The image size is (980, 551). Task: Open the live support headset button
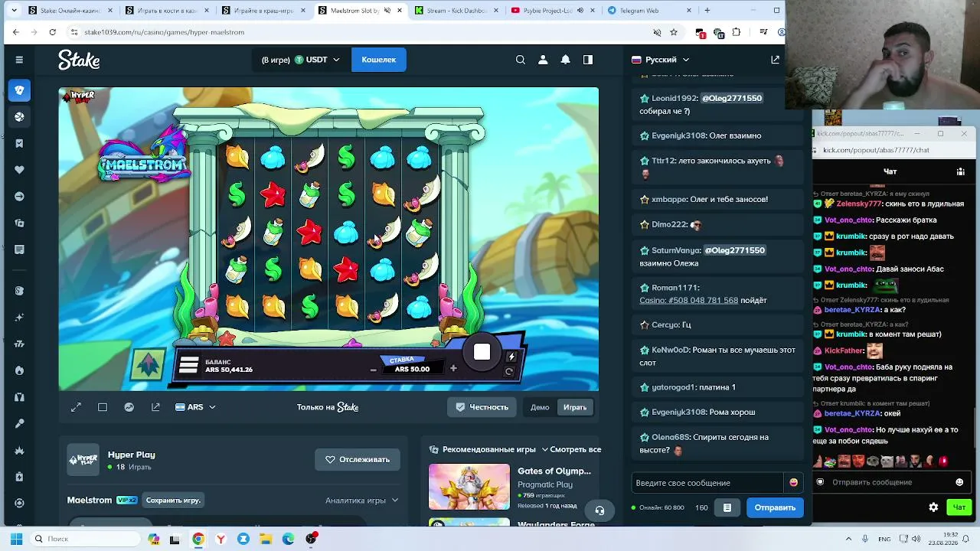[599, 510]
